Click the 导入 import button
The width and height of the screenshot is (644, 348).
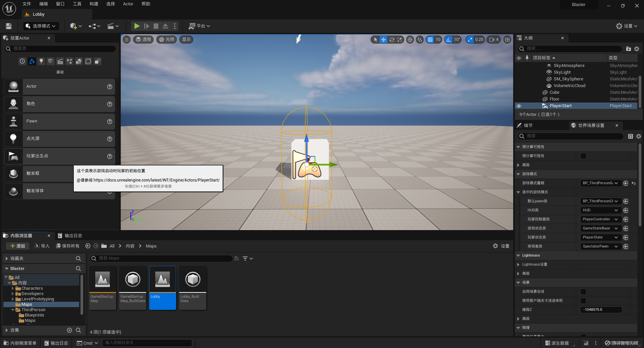tap(42, 246)
